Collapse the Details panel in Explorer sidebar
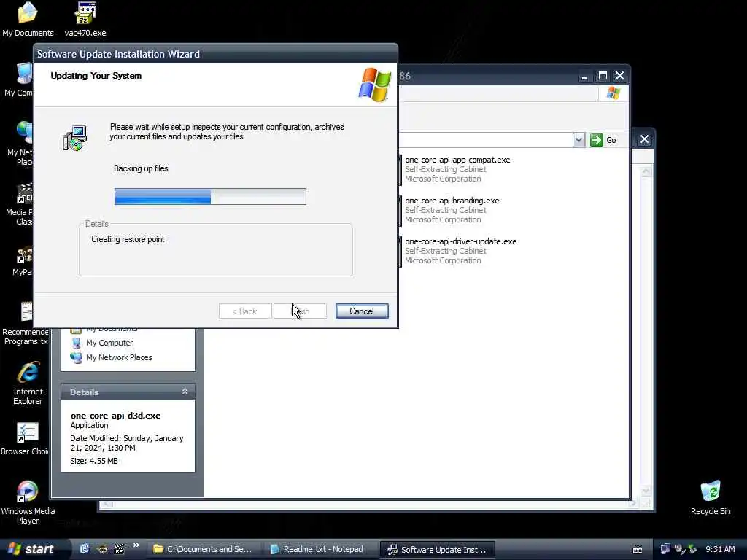The image size is (747, 560). [x=185, y=392]
